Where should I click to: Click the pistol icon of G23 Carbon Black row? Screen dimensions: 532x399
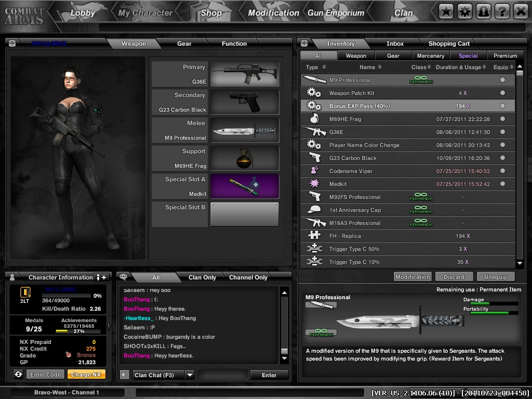point(314,158)
